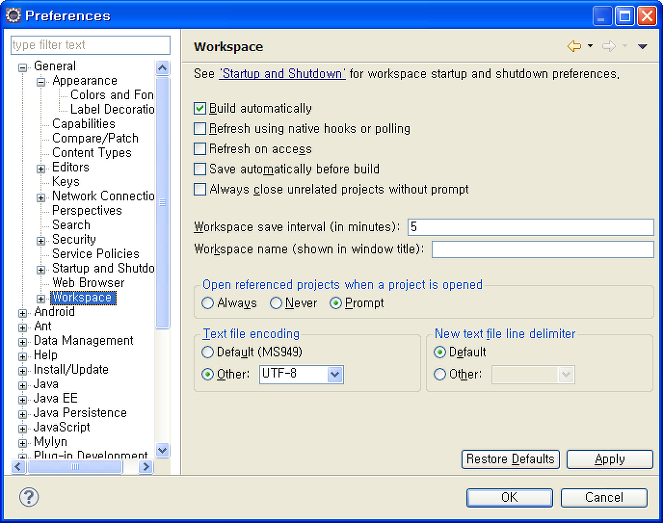Select Other line delimiter radio
Screen dimensions: 663x523
(x=440, y=374)
